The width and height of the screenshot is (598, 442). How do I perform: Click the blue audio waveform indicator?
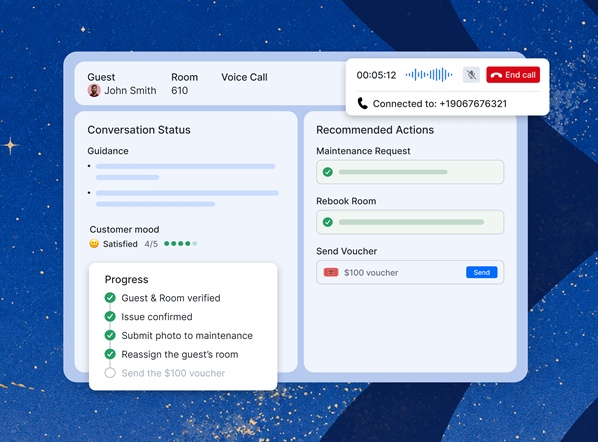429,75
